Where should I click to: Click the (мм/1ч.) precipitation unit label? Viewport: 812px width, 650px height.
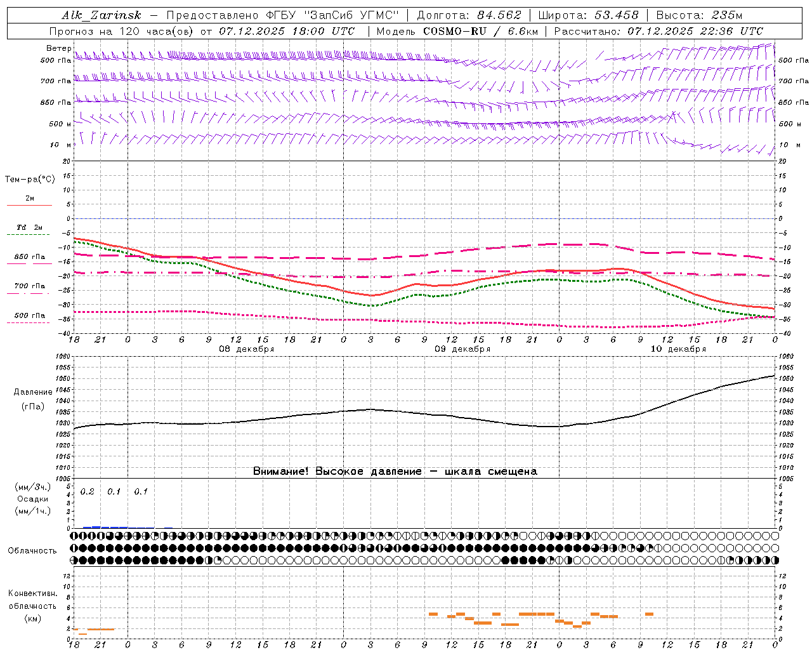pyautogui.click(x=33, y=511)
